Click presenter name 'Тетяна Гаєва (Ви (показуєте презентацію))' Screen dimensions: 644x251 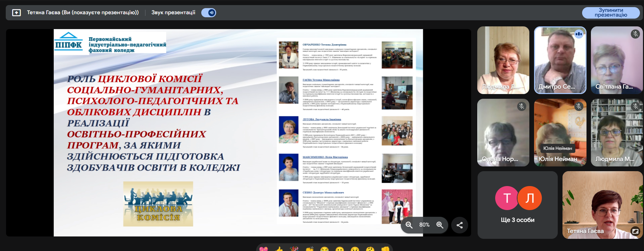83,13
